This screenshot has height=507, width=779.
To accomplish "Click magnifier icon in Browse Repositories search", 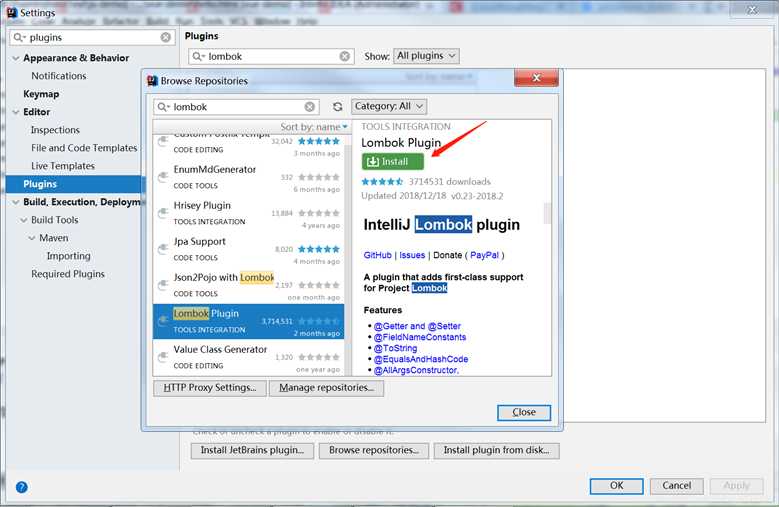I will (163, 107).
